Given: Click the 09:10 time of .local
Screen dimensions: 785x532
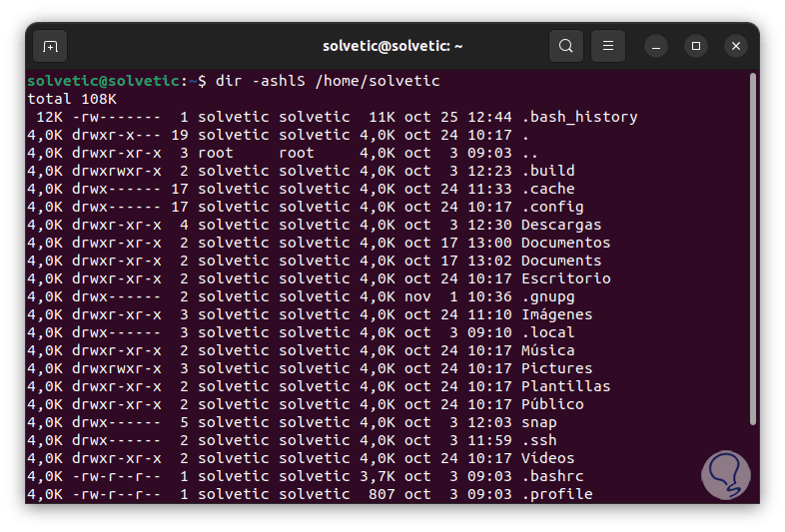Looking at the screenshot, I should click(x=489, y=332).
